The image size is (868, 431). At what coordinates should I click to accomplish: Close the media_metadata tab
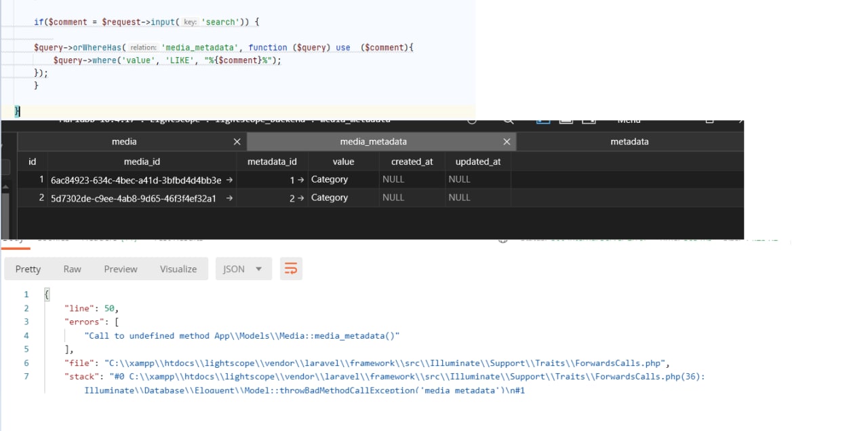[x=507, y=142]
